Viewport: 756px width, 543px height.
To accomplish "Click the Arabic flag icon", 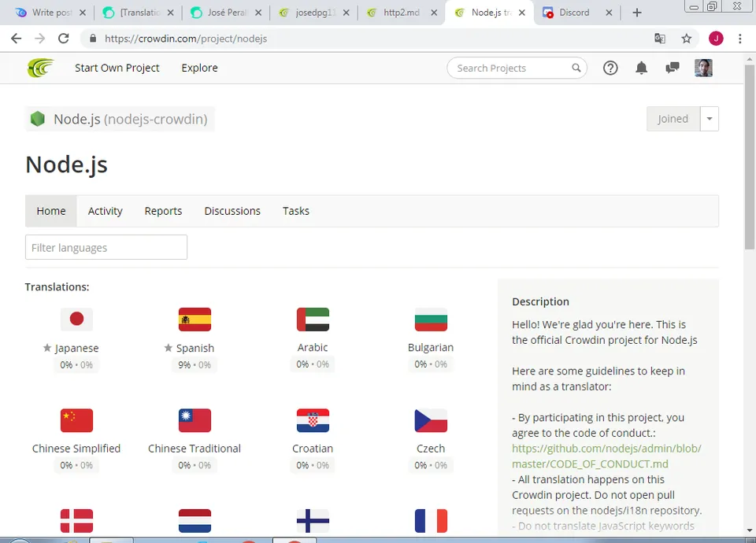I will [313, 319].
